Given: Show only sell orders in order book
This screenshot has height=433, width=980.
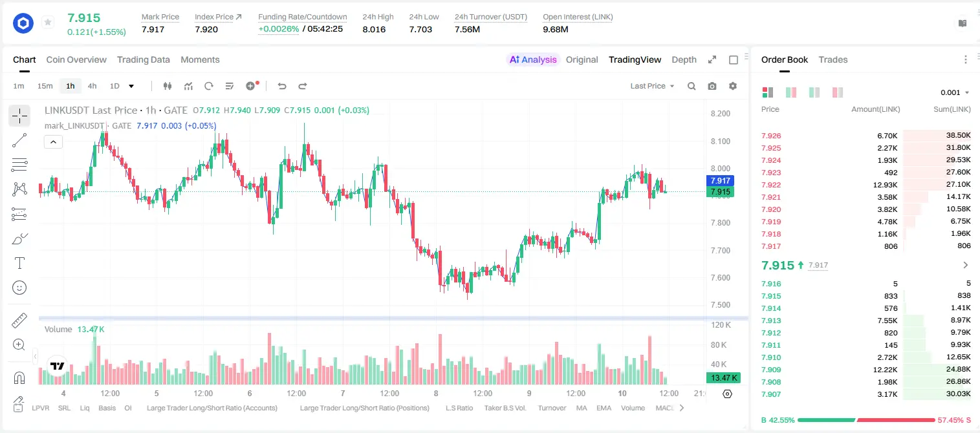Looking at the screenshot, I should (838, 92).
